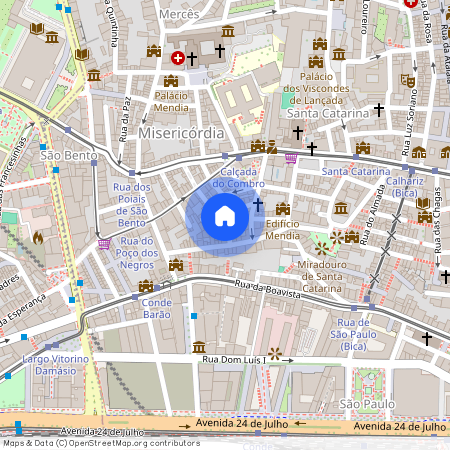Image resolution: width=450 pixels, height=450 pixels.
Task: Click the castle icon above Palácio Mendia
Action: tap(171, 81)
